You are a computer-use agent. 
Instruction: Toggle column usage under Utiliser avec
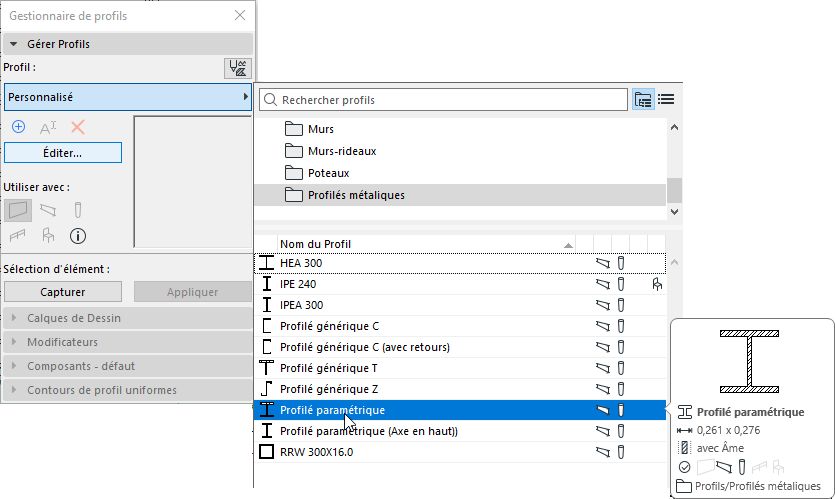click(x=78, y=210)
